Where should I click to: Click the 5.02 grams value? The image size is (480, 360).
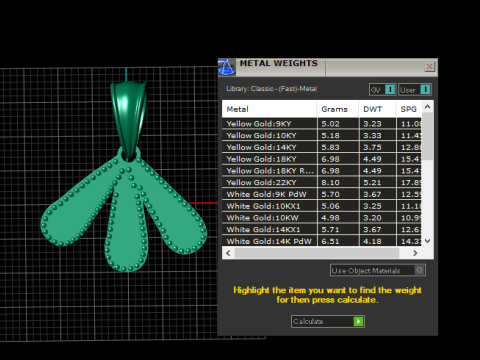(x=330, y=124)
